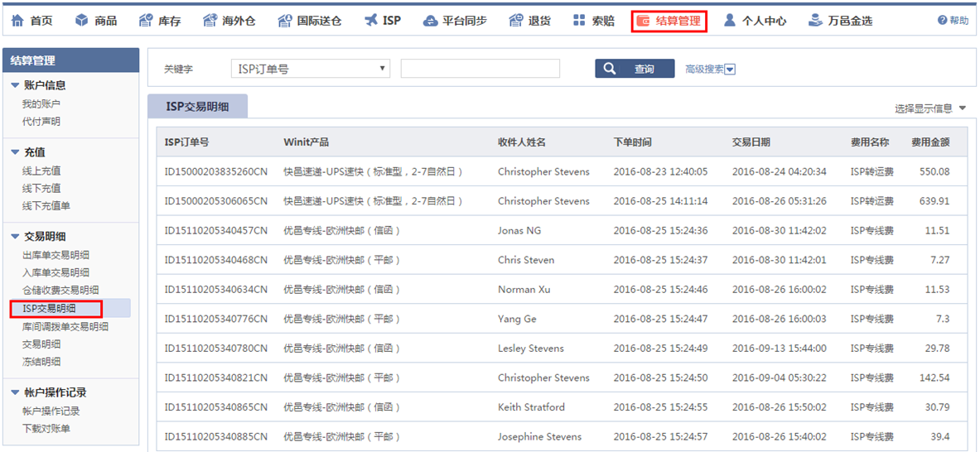Click order number ID15110205340468CN

(x=216, y=260)
